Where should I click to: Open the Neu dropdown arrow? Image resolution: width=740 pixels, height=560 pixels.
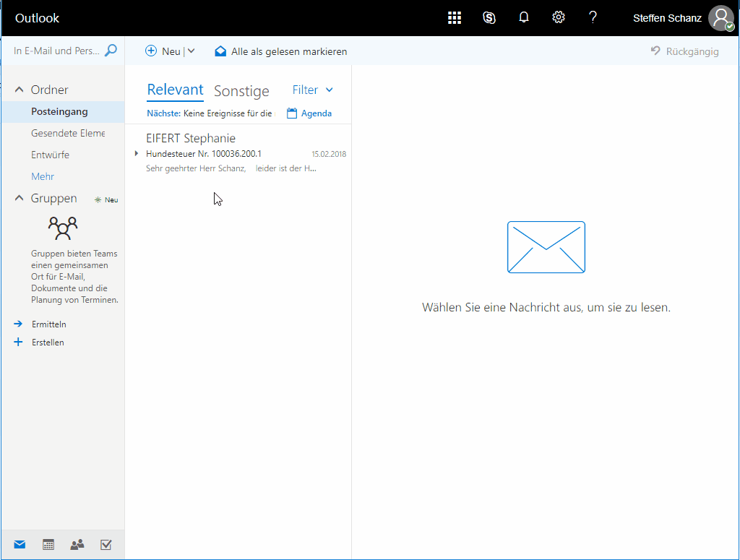[191, 51]
